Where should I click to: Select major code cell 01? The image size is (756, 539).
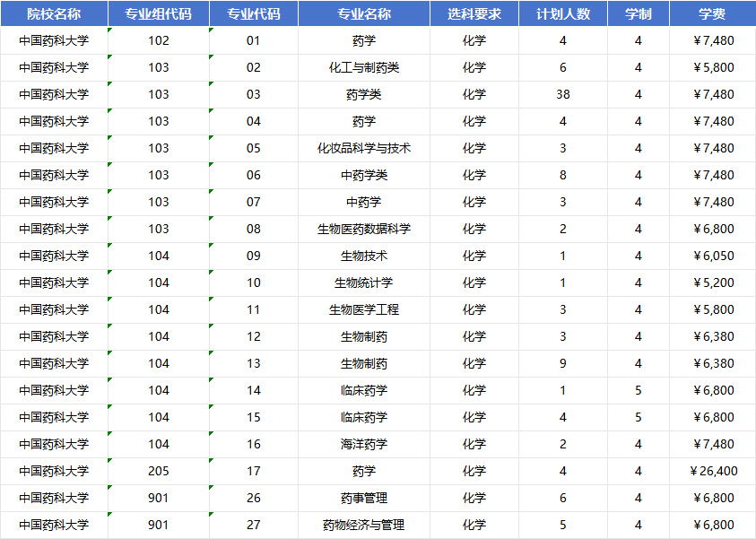coord(254,40)
